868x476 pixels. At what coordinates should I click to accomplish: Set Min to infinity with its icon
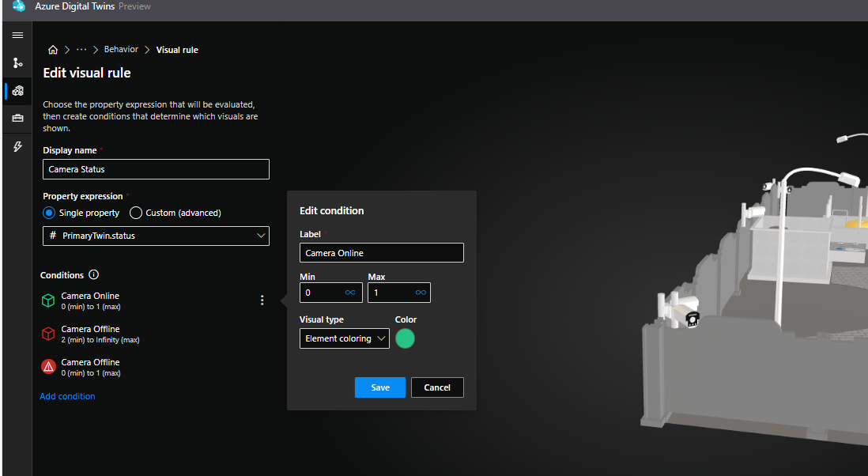point(350,293)
